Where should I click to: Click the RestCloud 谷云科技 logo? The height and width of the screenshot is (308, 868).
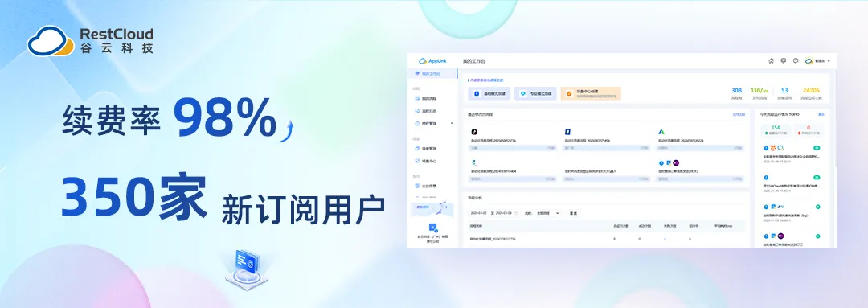pos(90,40)
